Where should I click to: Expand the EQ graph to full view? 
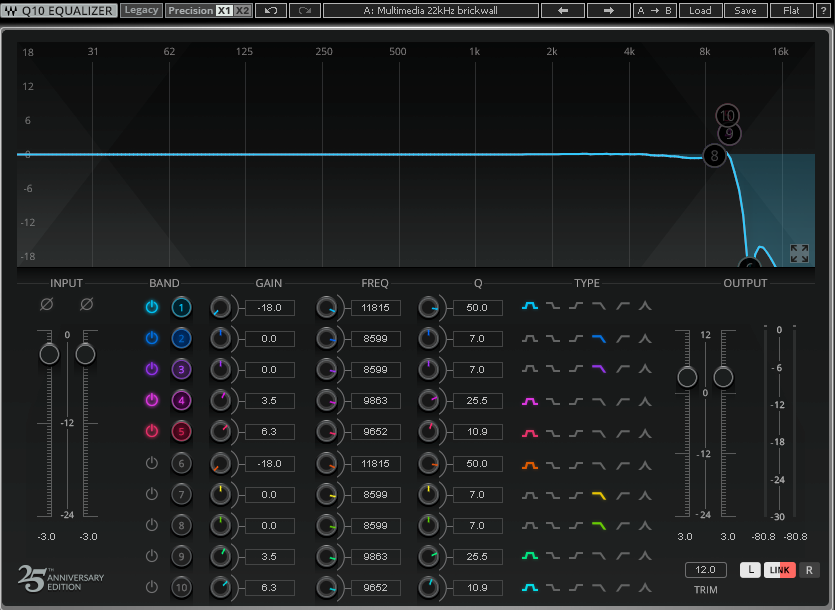[x=799, y=254]
